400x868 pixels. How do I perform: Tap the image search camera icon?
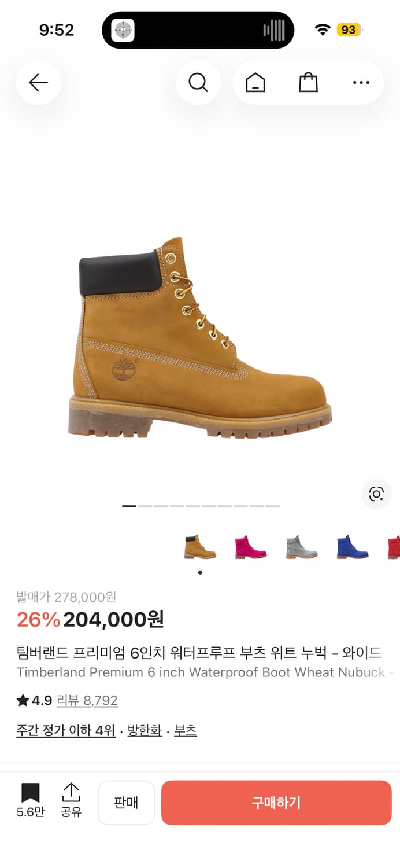click(x=376, y=494)
